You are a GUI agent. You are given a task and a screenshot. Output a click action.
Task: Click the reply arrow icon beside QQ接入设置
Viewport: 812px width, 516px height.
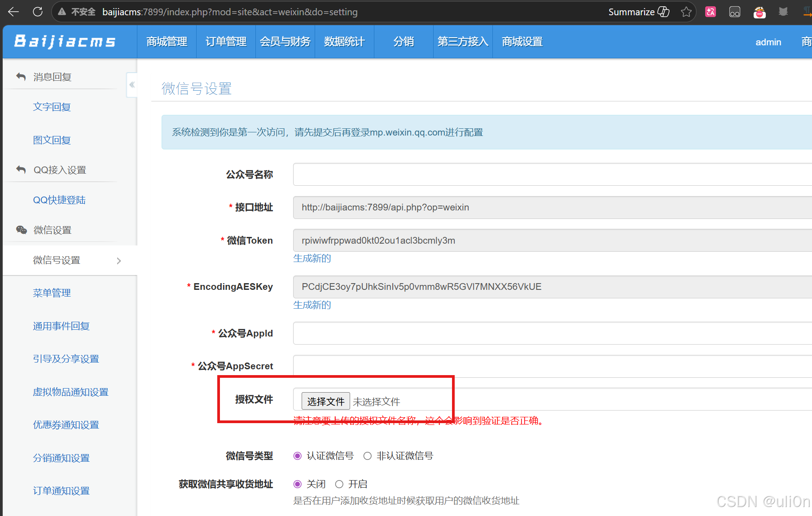(x=21, y=170)
